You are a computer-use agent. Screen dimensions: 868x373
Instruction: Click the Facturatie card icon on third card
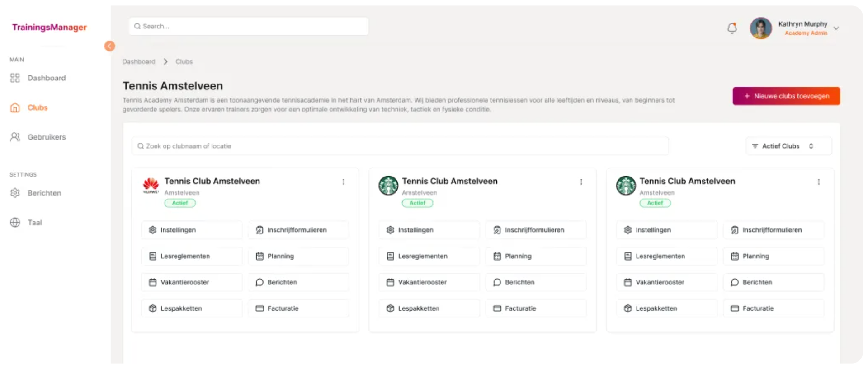735,308
